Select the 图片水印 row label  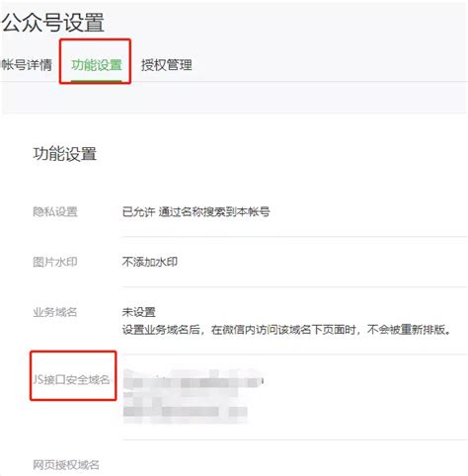(x=55, y=262)
